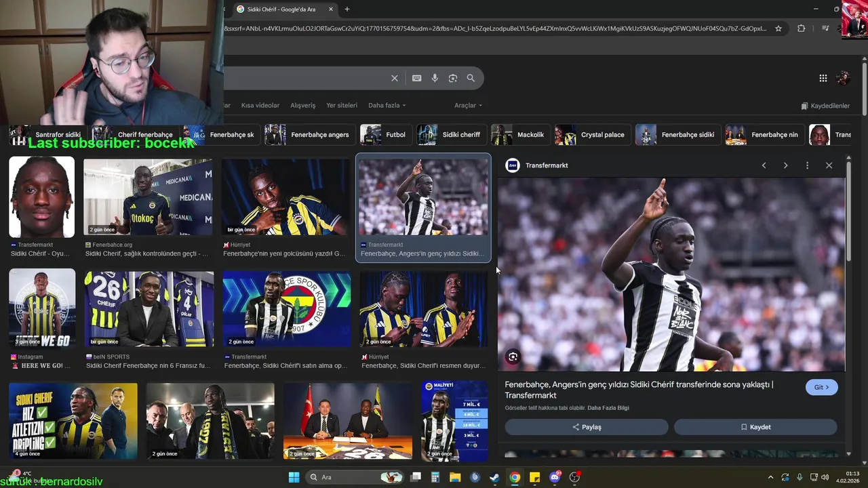Launch Calculator from the taskbar
868x488 pixels.
[x=435, y=477]
